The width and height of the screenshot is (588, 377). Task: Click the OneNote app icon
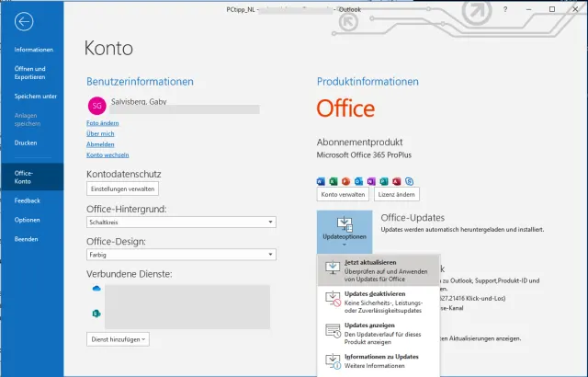tap(371, 181)
